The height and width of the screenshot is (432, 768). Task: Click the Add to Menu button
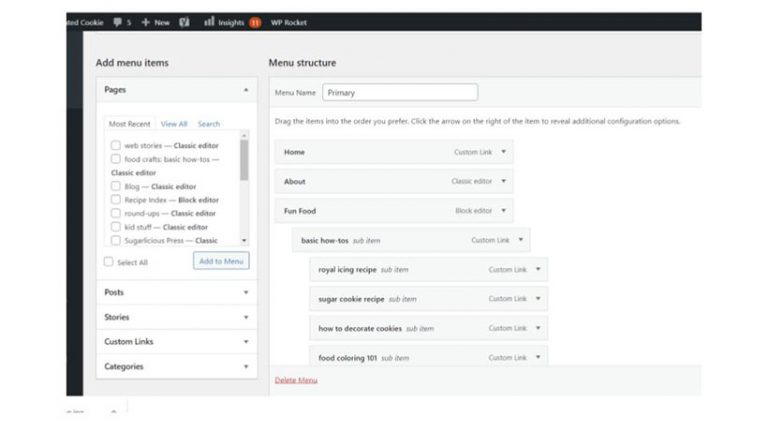coord(221,261)
